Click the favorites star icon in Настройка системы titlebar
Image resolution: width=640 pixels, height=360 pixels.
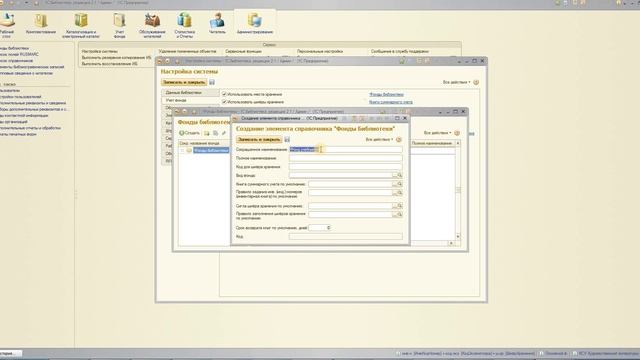402,61
